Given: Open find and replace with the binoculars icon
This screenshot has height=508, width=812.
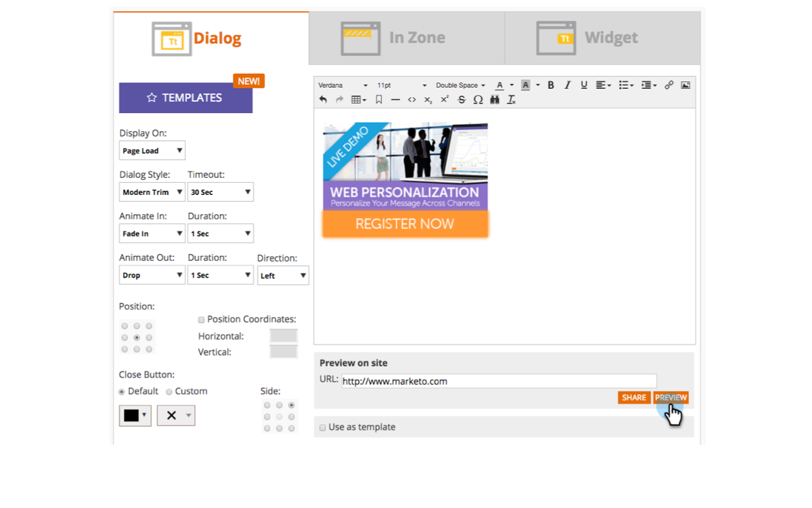Looking at the screenshot, I should pyautogui.click(x=495, y=100).
